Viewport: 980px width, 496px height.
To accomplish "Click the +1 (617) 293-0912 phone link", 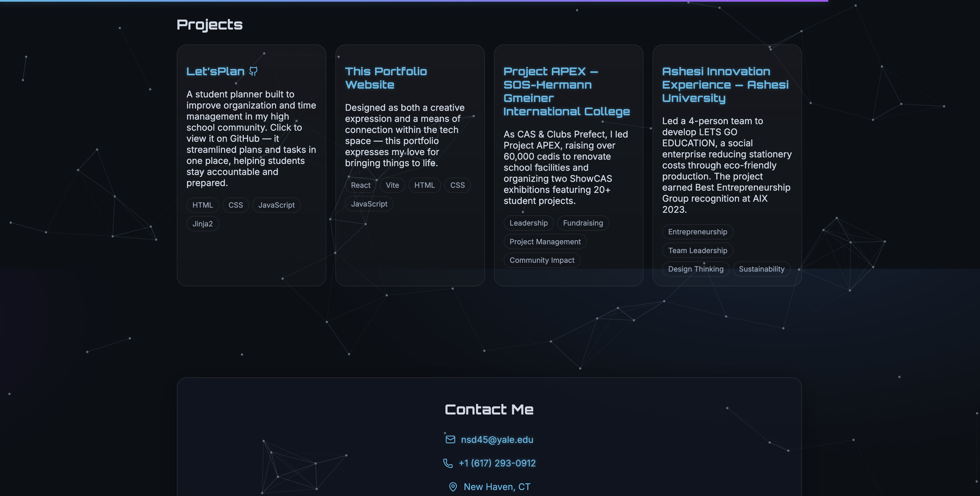I will point(497,463).
